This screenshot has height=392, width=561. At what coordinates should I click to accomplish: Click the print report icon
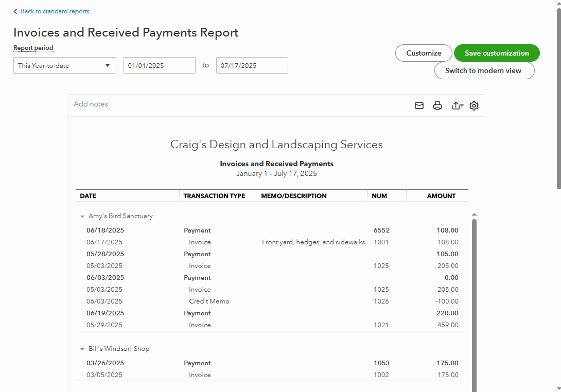[x=437, y=105]
